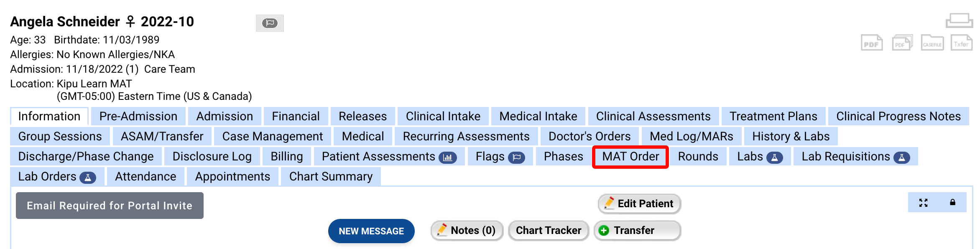Open the Med Log/MARs tab
This screenshot has height=249, width=980.
691,137
